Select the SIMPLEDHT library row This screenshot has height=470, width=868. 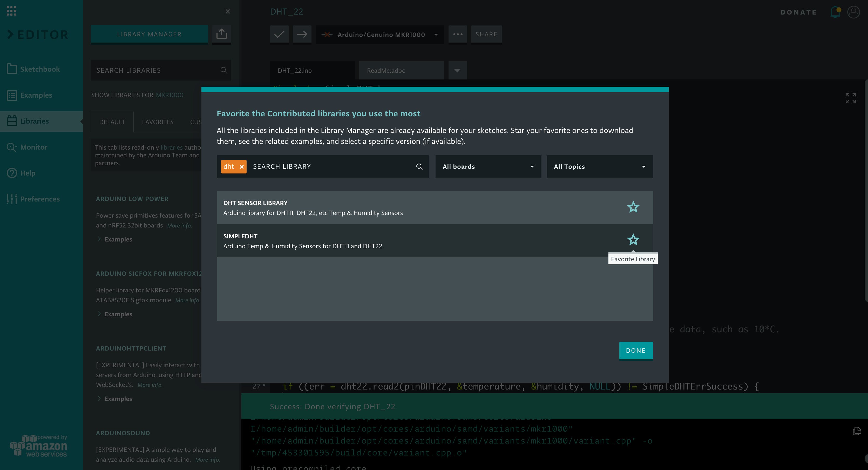435,241
